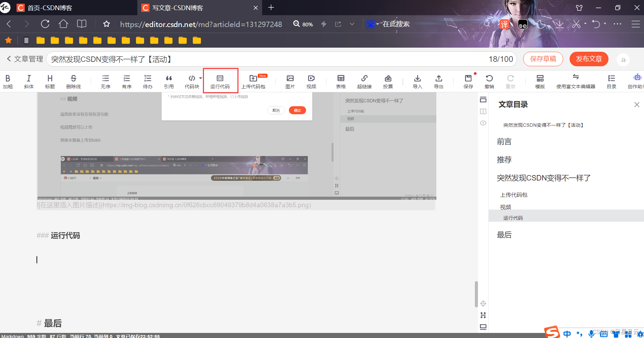This screenshot has height=338, width=644.
Task: Jump to 突然发现CSDN变得不一样了 heading in outline
Action: 544,178
